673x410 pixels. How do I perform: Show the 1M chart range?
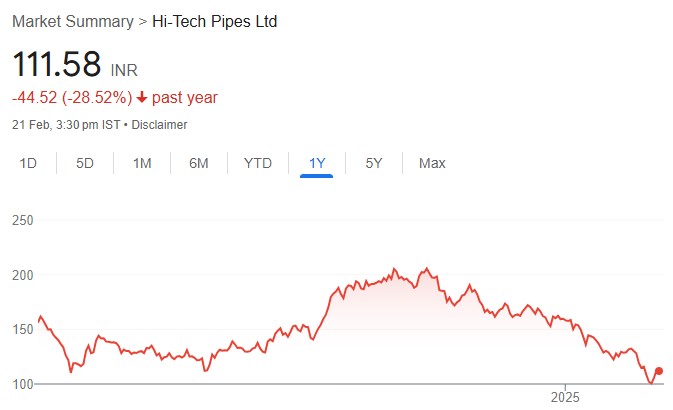142,163
